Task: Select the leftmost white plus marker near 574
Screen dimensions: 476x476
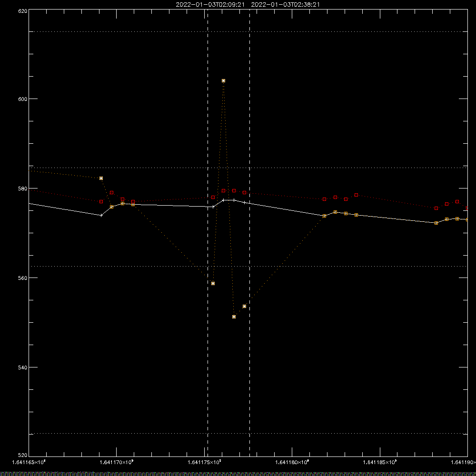Action: (x=101, y=215)
